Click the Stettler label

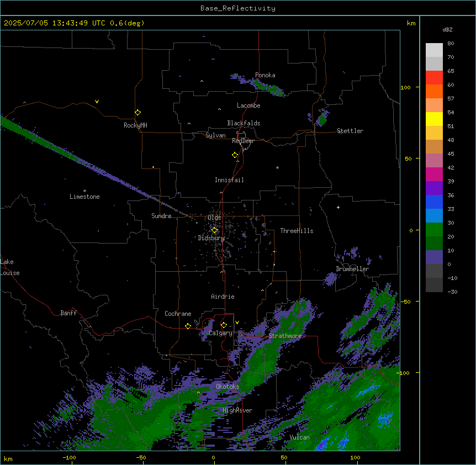click(x=350, y=131)
